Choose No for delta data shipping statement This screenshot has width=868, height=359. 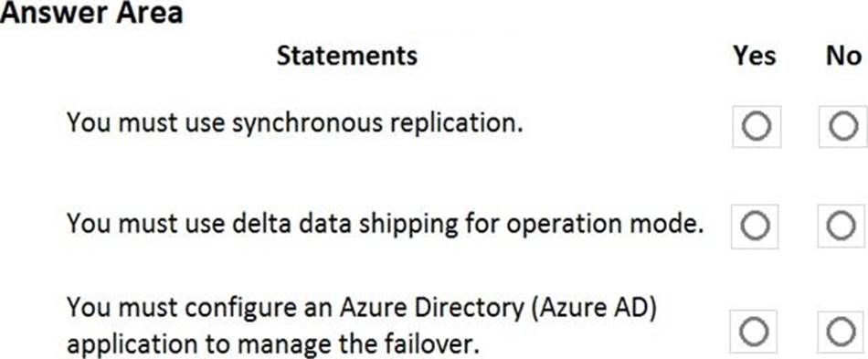[842, 226]
